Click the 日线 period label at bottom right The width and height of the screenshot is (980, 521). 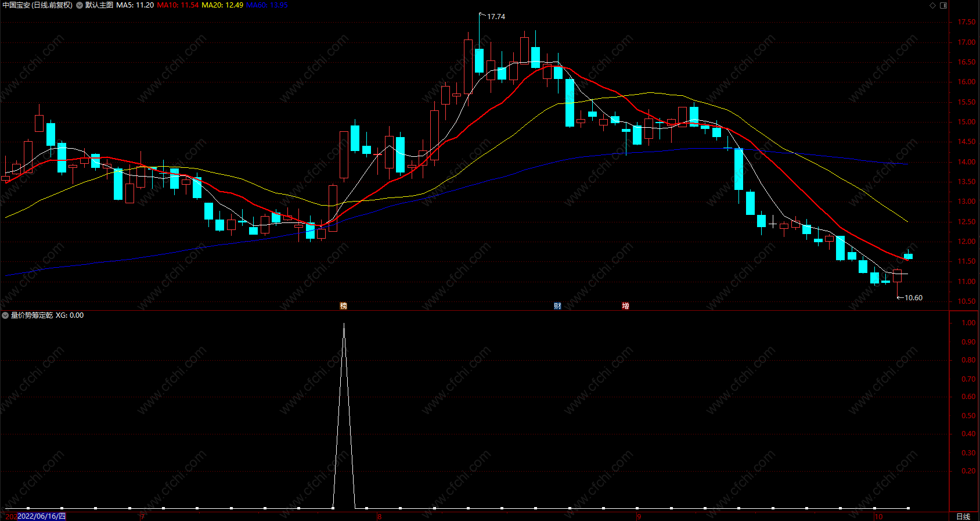[963, 516]
